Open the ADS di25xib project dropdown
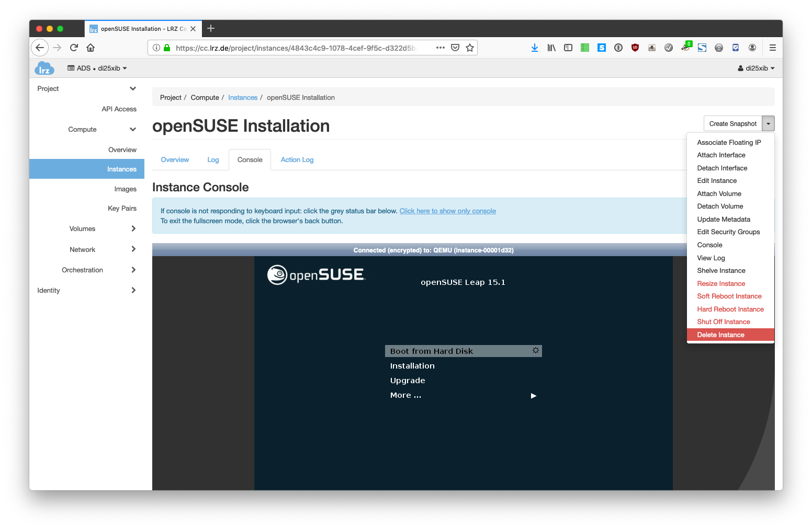The image size is (812, 529). tap(97, 68)
